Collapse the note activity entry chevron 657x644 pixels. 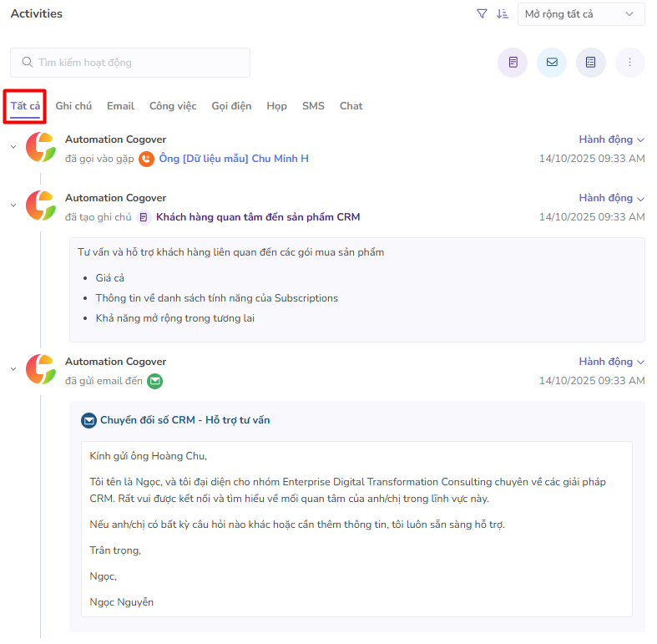(13, 205)
